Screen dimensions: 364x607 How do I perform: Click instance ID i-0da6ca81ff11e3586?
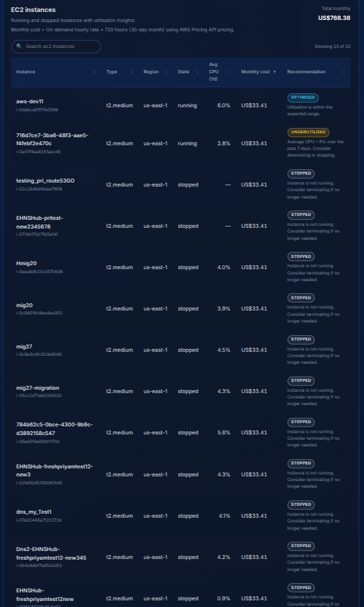click(x=37, y=110)
